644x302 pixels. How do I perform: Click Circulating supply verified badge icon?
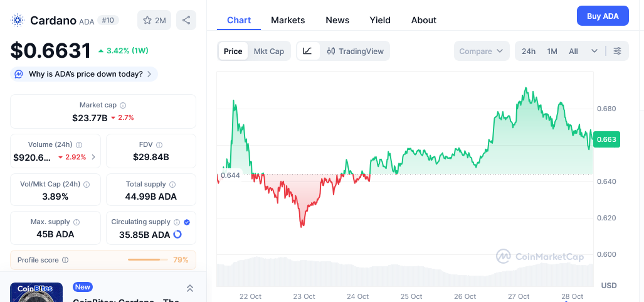(187, 222)
